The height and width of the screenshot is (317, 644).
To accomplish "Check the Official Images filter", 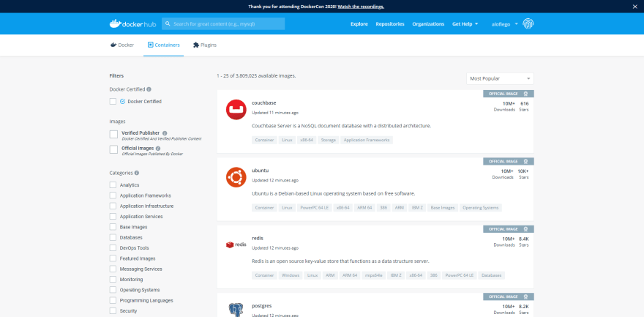I will [x=113, y=149].
